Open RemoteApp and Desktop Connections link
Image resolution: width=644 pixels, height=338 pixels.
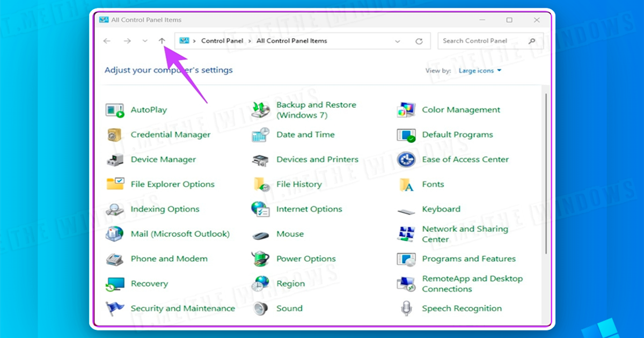coord(472,284)
